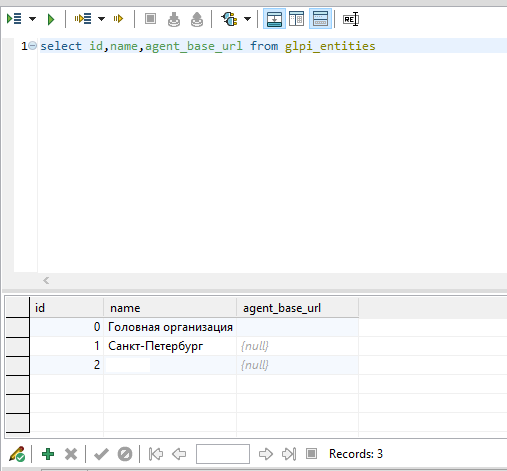This screenshot has width=507, height=471.
Task: Select the id cell with value 0
Action: pos(66,327)
